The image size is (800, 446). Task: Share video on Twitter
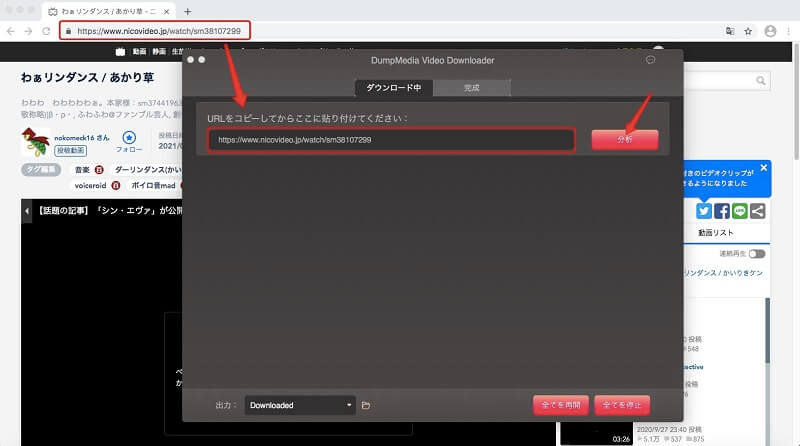click(704, 211)
